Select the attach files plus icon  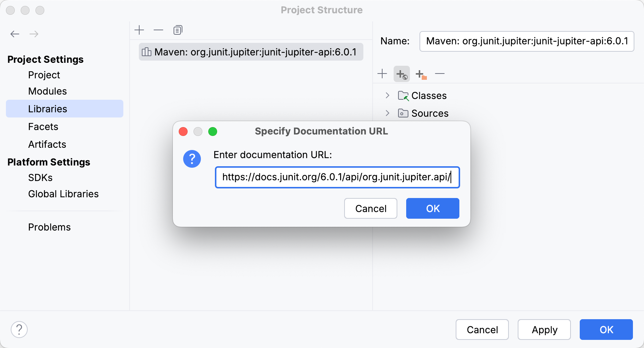tap(382, 74)
